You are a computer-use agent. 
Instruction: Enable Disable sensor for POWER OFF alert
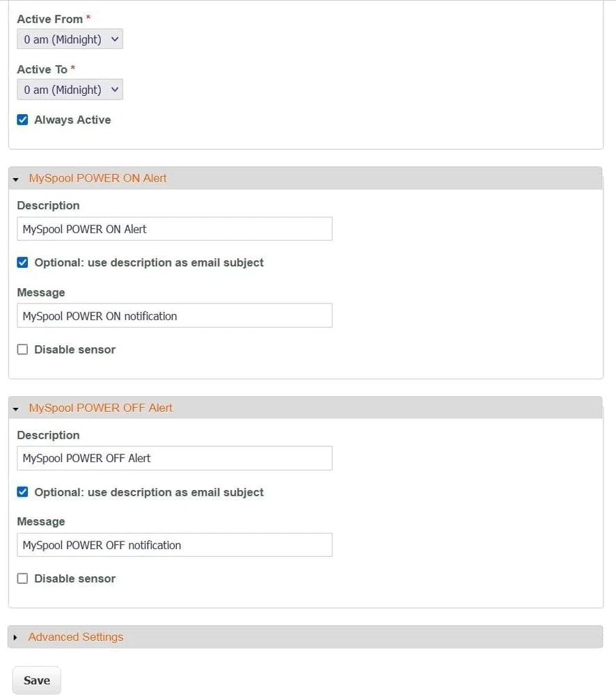[22, 578]
